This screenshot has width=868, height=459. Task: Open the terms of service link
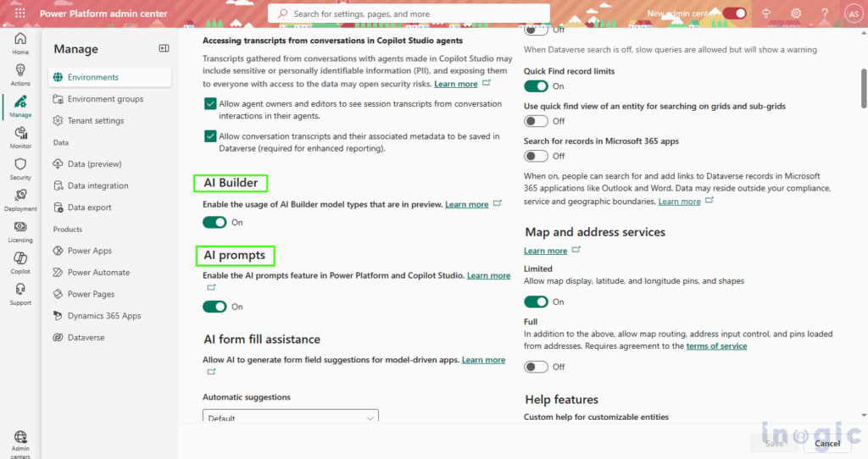(716, 346)
